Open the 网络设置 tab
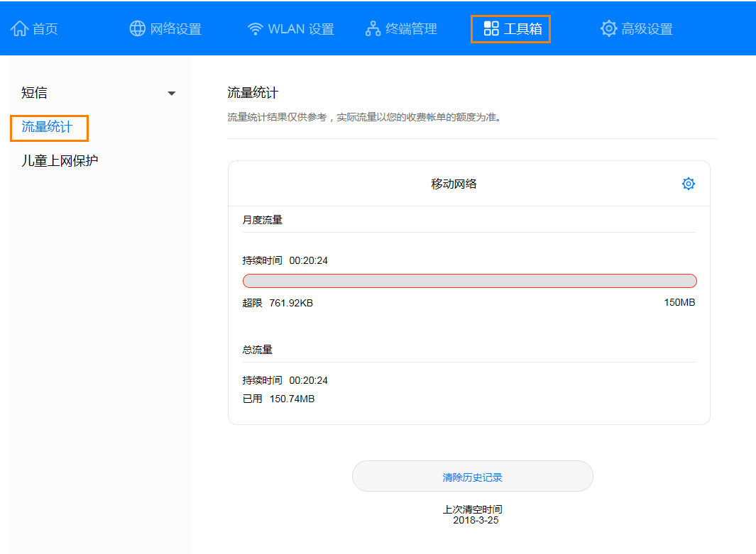756x554 pixels. click(165, 28)
